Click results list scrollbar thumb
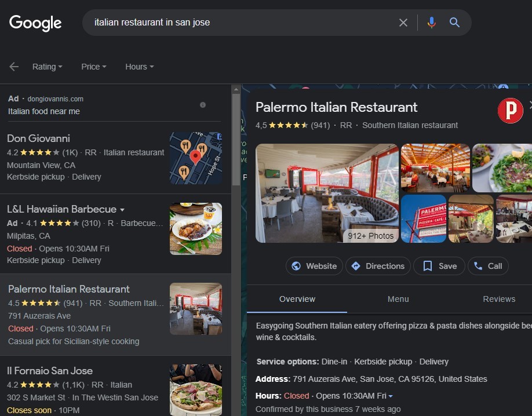The height and width of the screenshot is (416, 532). (236, 139)
